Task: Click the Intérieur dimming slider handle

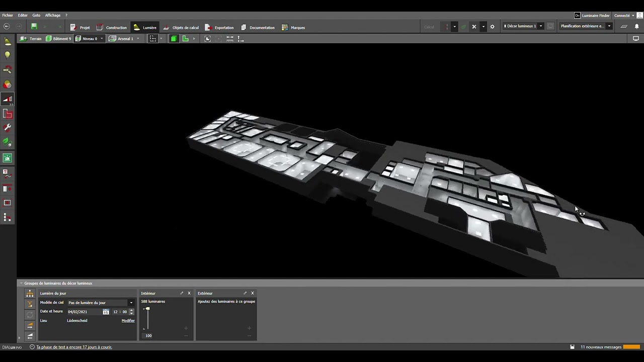Action: (147, 309)
